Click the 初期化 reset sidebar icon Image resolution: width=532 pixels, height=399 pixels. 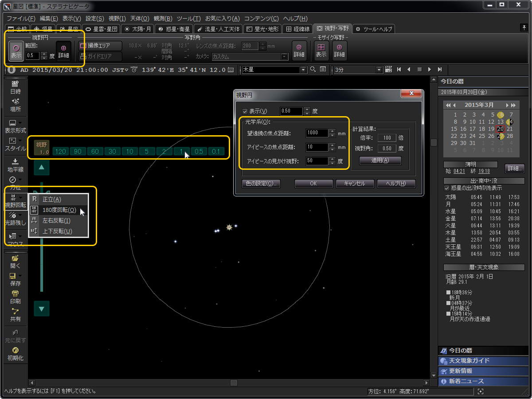[15, 354]
